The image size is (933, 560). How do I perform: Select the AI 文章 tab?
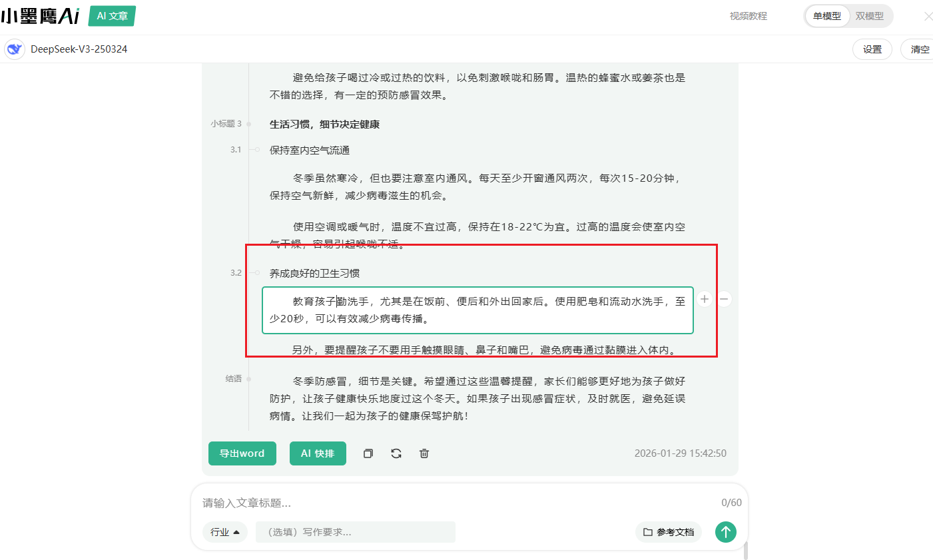click(112, 16)
